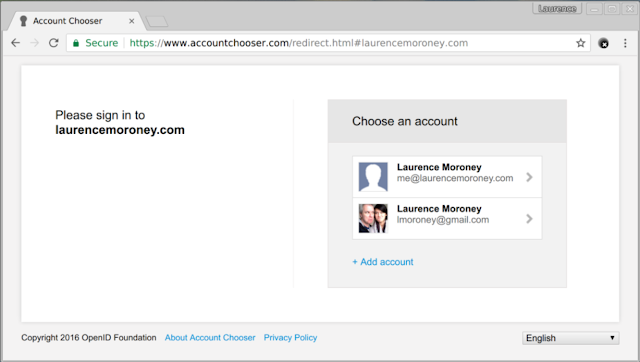Click the default silhouette avatar
The image size is (640, 362).
373,177
